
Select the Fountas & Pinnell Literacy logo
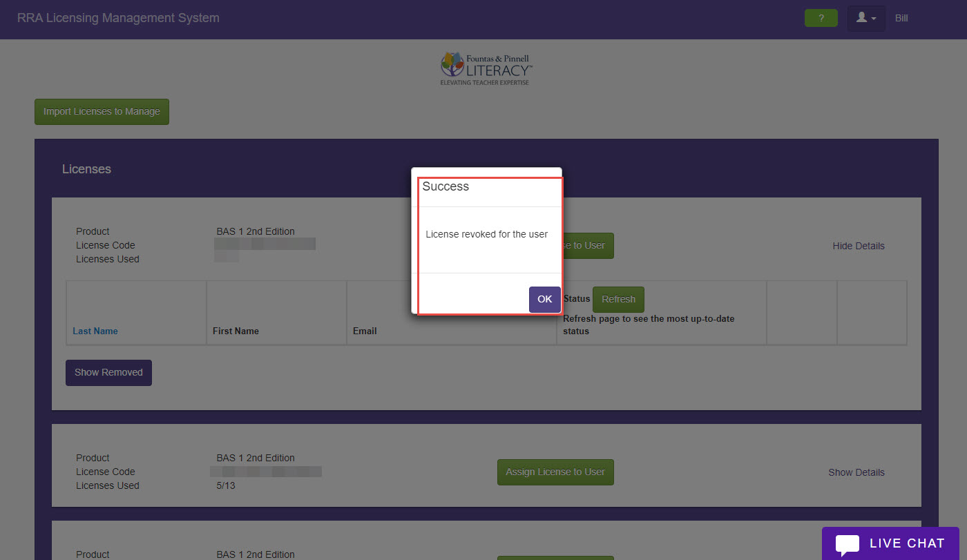[x=486, y=67]
